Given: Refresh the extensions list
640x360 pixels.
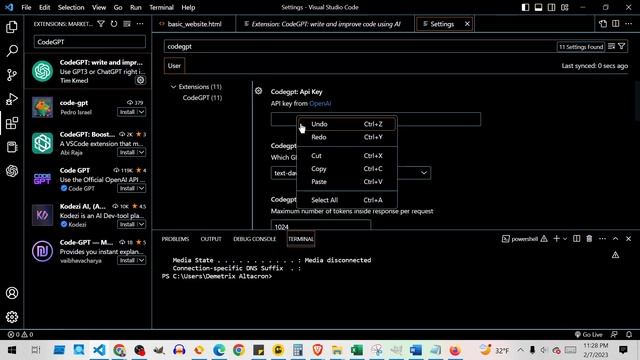Looking at the screenshot, I should (114, 24).
